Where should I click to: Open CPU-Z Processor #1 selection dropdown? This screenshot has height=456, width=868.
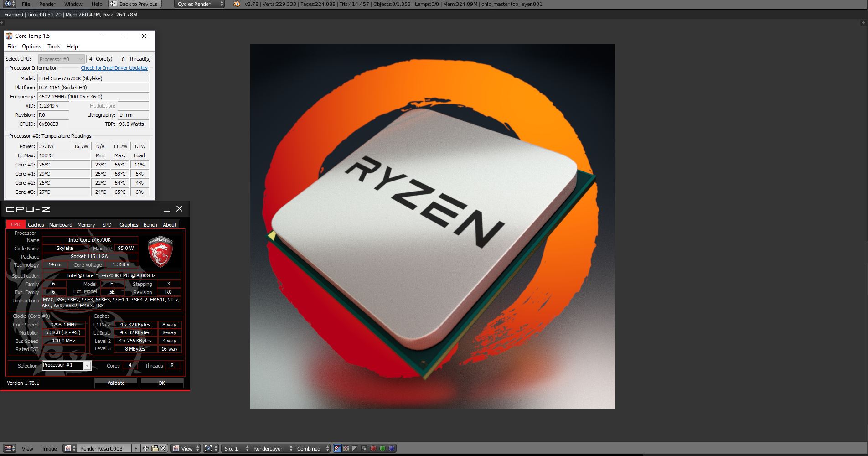[x=87, y=366]
